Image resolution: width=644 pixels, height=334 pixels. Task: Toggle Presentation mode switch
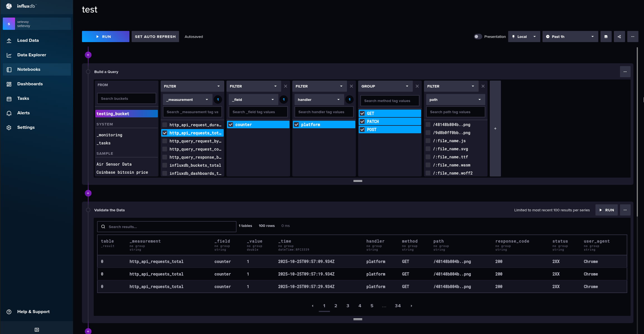click(x=478, y=37)
